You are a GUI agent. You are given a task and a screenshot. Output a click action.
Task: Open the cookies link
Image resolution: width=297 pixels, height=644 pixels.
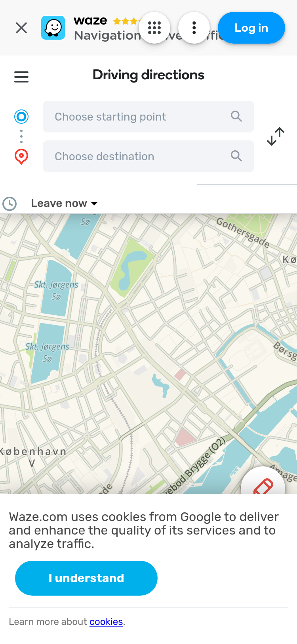(x=106, y=622)
